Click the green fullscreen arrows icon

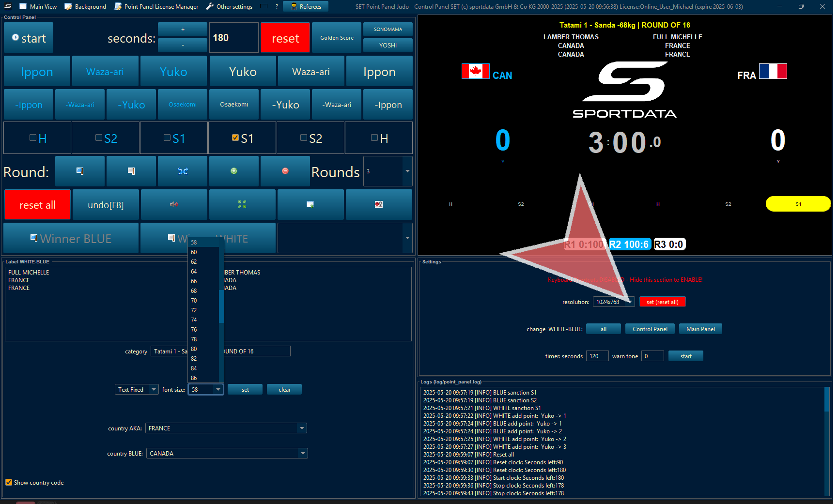click(242, 204)
